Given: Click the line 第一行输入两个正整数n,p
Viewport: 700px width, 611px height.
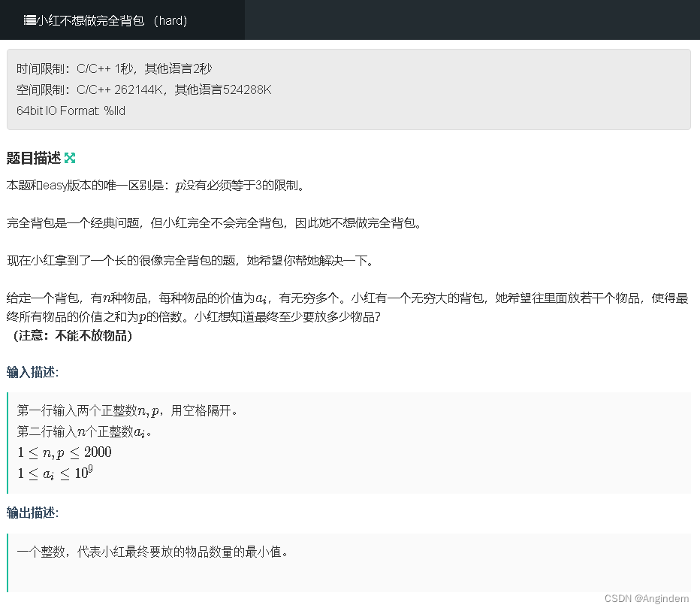Looking at the screenshot, I should pos(127,410).
